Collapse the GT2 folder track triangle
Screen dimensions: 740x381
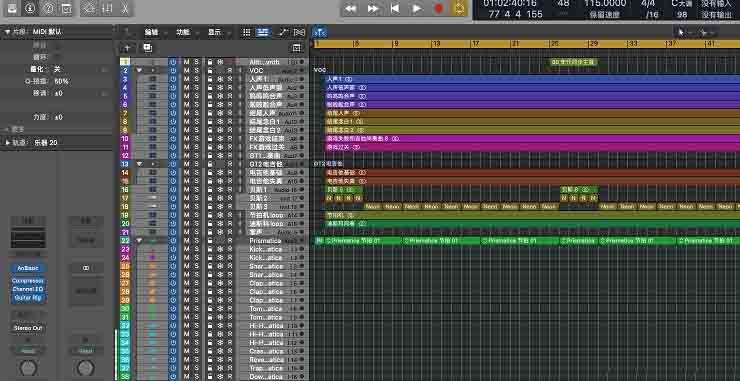[x=140, y=164]
